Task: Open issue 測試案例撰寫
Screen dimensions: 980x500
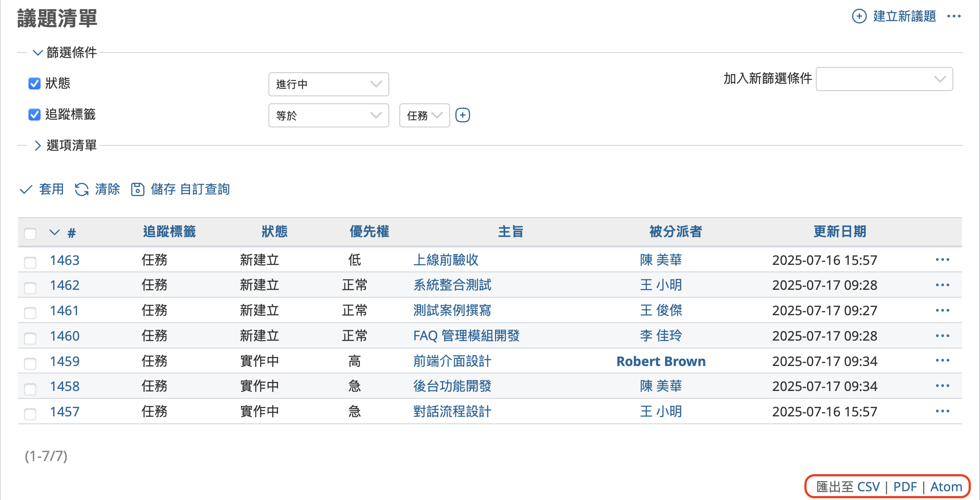Action: (452, 310)
